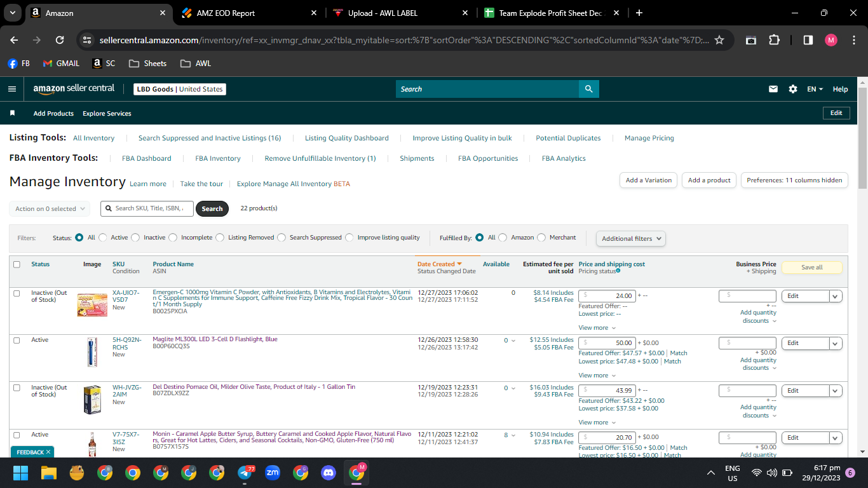
Task: Switch to Team Explode Profit Sheet tab
Action: tap(551, 13)
